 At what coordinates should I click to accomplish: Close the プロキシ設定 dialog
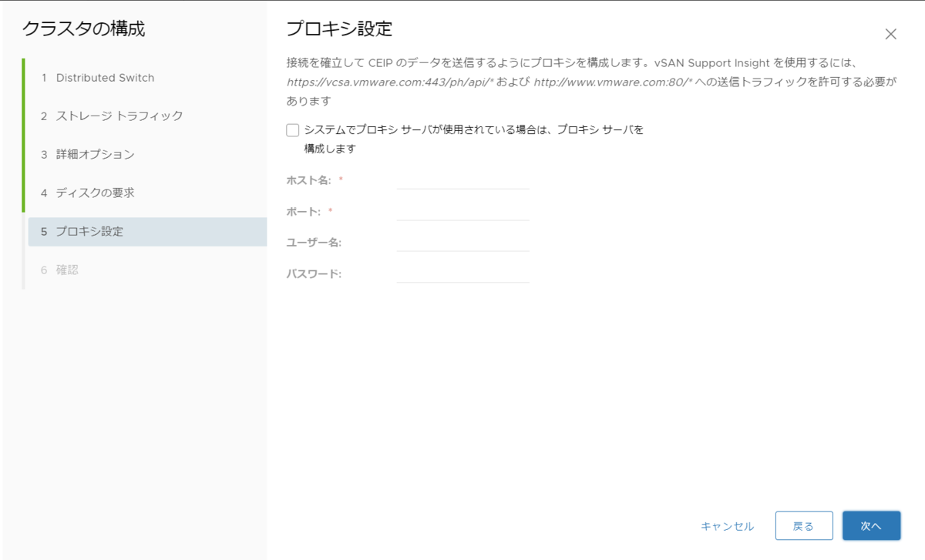pyautogui.click(x=890, y=34)
